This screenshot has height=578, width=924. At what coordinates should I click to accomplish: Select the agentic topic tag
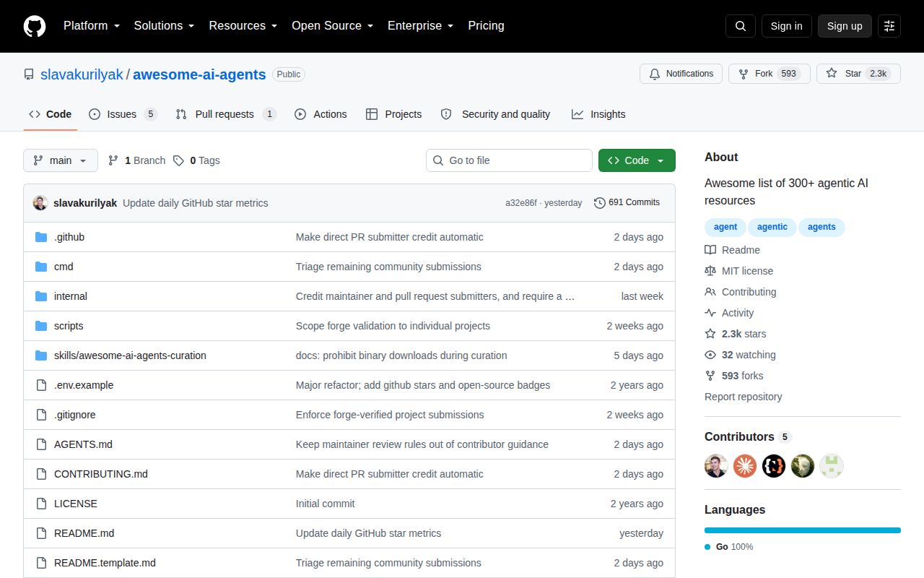coord(772,227)
